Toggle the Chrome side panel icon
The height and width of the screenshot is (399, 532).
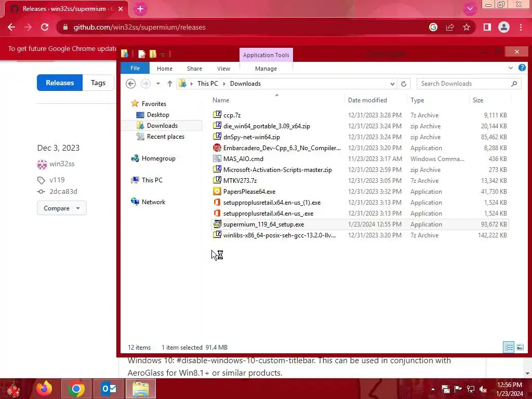(x=487, y=27)
